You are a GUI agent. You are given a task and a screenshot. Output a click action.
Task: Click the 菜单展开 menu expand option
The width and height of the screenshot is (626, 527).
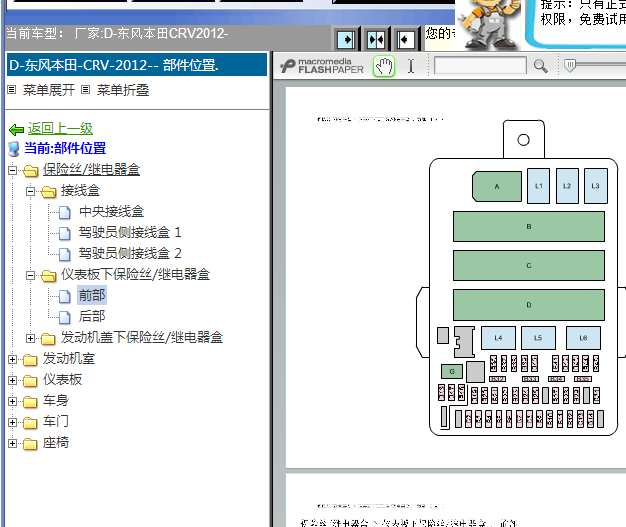click(x=49, y=90)
